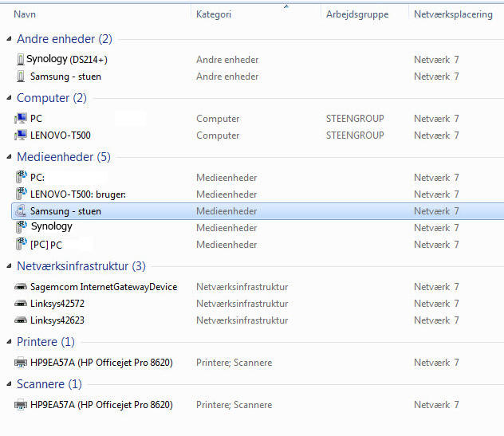Select HP9EA57A name under Printere
This screenshot has height=436, width=504.
tap(101, 363)
